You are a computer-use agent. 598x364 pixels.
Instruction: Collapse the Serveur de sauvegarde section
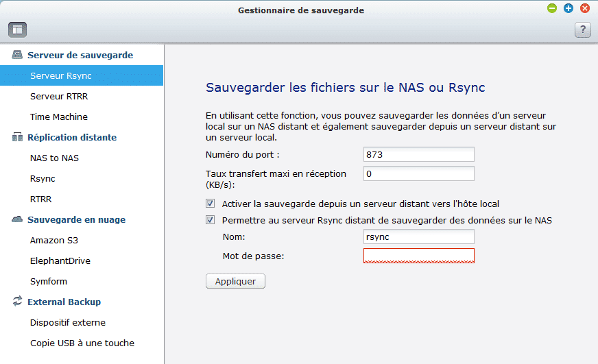(80, 55)
